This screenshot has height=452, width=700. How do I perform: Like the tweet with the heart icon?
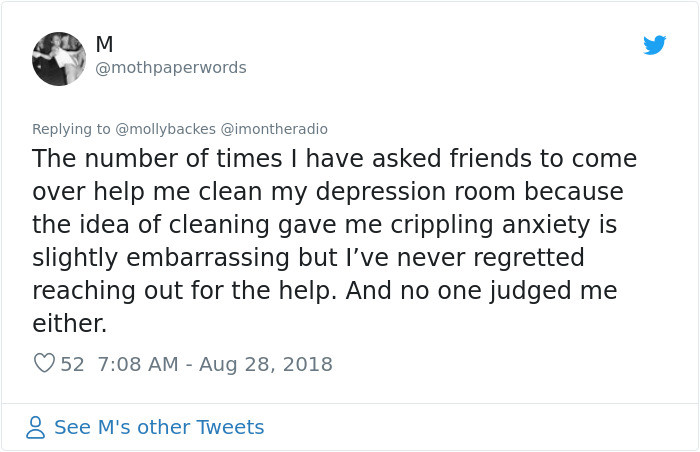[x=44, y=363]
